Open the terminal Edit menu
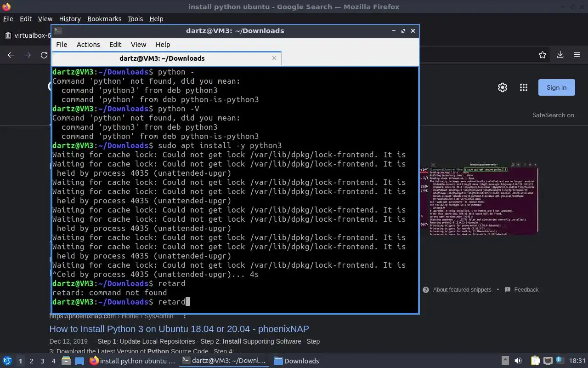This screenshot has height=368, width=588. point(115,45)
